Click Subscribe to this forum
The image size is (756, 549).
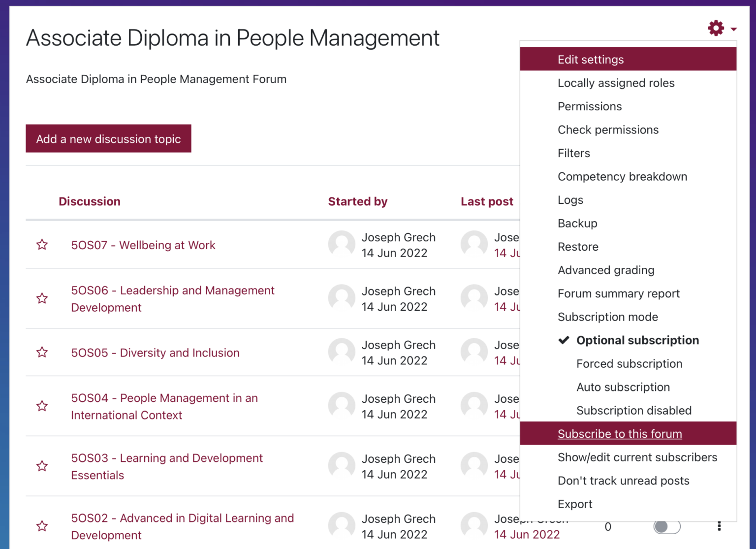tap(619, 434)
